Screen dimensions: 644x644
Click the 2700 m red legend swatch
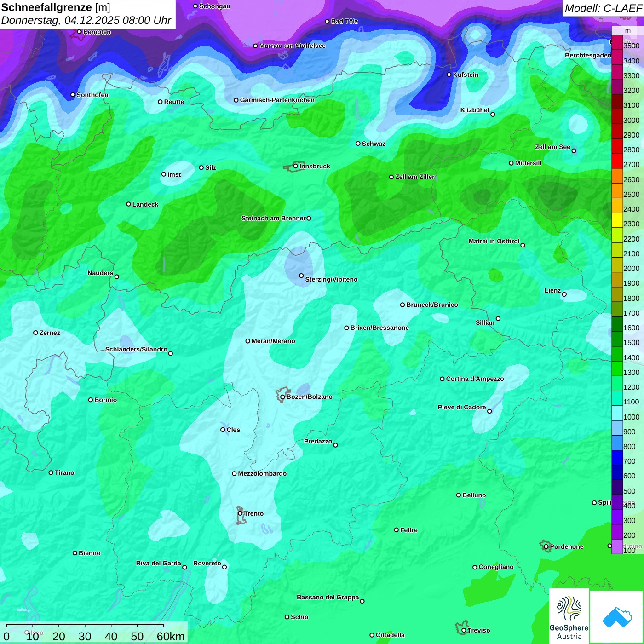click(x=617, y=161)
